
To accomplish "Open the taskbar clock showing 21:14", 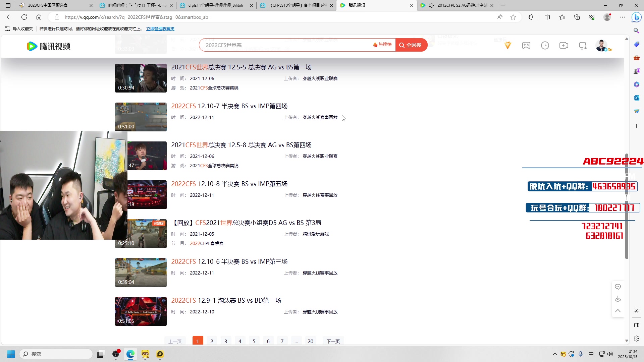I will click(x=628, y=354).
